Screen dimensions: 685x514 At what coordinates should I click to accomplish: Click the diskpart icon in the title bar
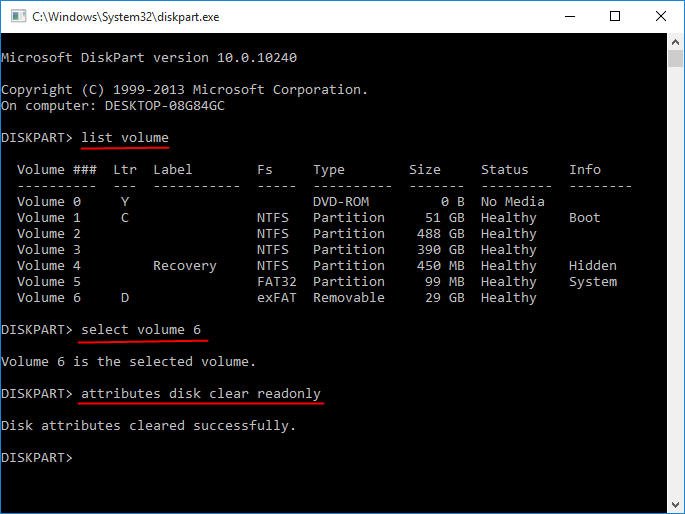(16, 16)
